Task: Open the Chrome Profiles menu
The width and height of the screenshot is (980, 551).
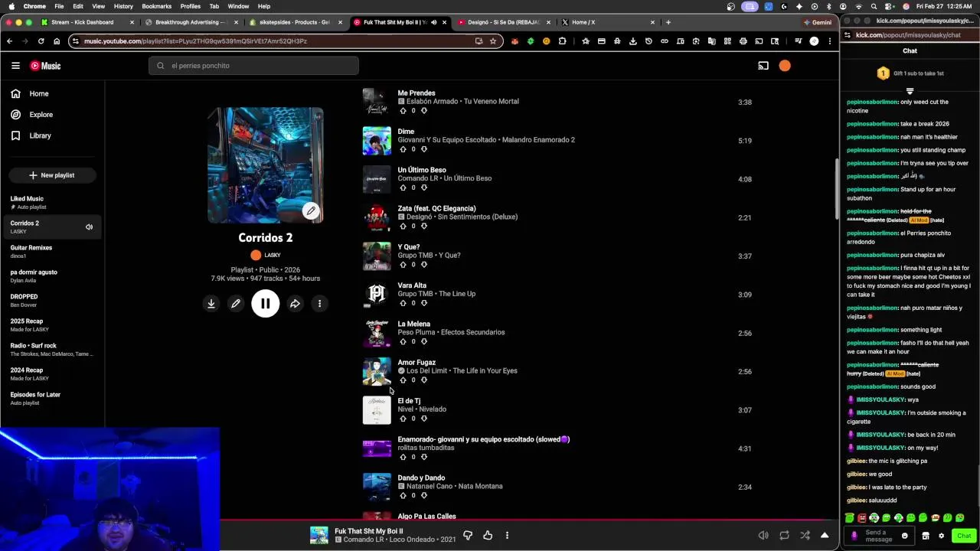Action: (191, 6)
